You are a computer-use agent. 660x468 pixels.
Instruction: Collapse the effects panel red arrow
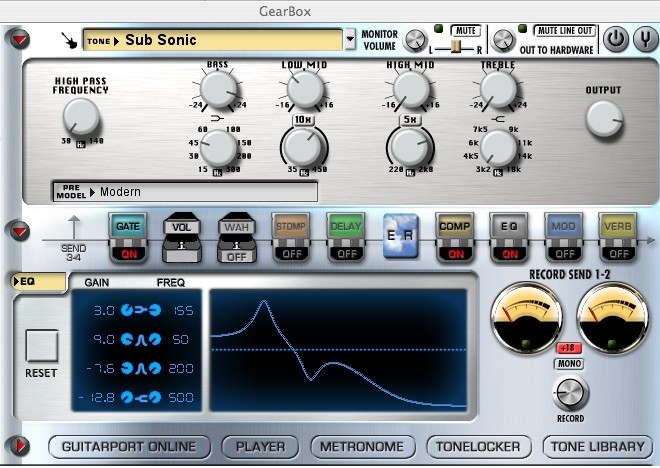(x=18, y=231)
